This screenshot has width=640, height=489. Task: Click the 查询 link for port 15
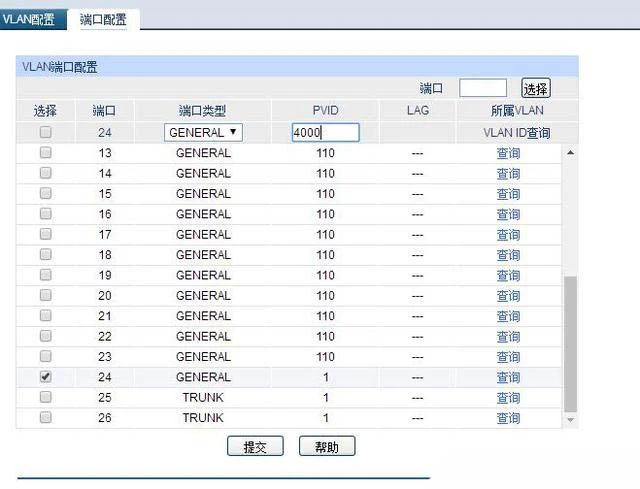click(508, 194)
